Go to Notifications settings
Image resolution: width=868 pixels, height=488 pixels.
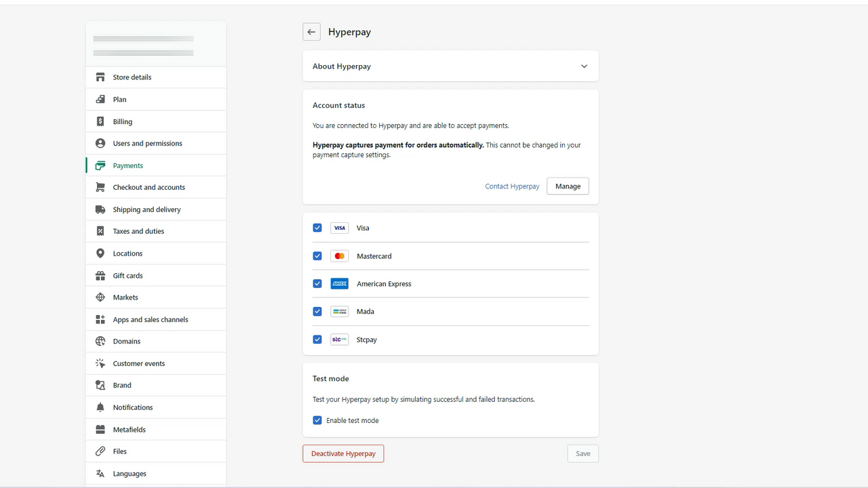(x=156, y=407)
